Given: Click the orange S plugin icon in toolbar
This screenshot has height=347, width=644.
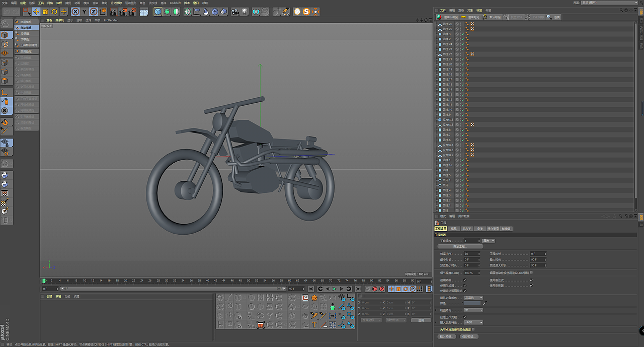Looking at the screenshot, I should click(306, 11).
